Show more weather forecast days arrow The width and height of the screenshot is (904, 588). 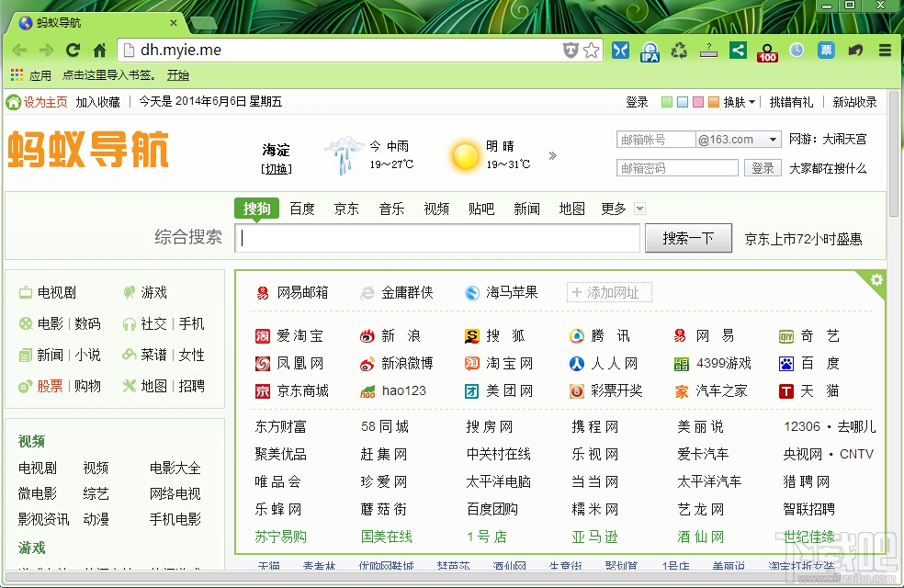click(x=552, y=155)
